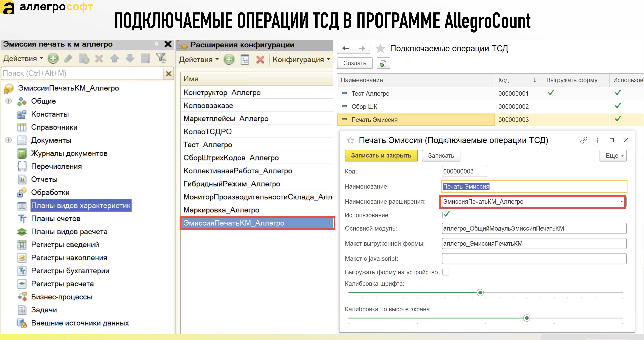Click the Наименование column header
The width and height of the screenshot is (644, 340).
tap(416, 80)
